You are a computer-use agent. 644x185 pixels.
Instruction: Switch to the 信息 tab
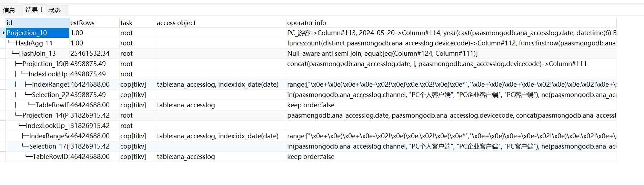pyautogui.click(x=9, y=10)
